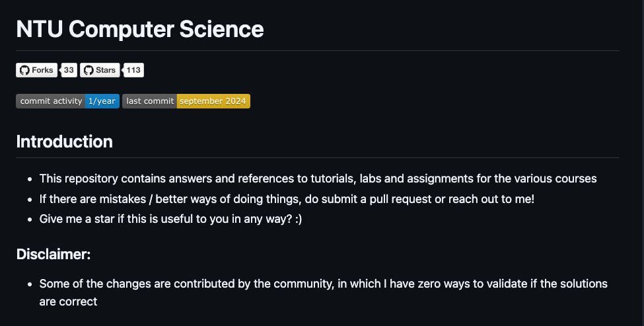Select the yellow september 2024 badge value
Viewport: 644px width, 326px height.
pyautogui.click(x=213, y=101)
